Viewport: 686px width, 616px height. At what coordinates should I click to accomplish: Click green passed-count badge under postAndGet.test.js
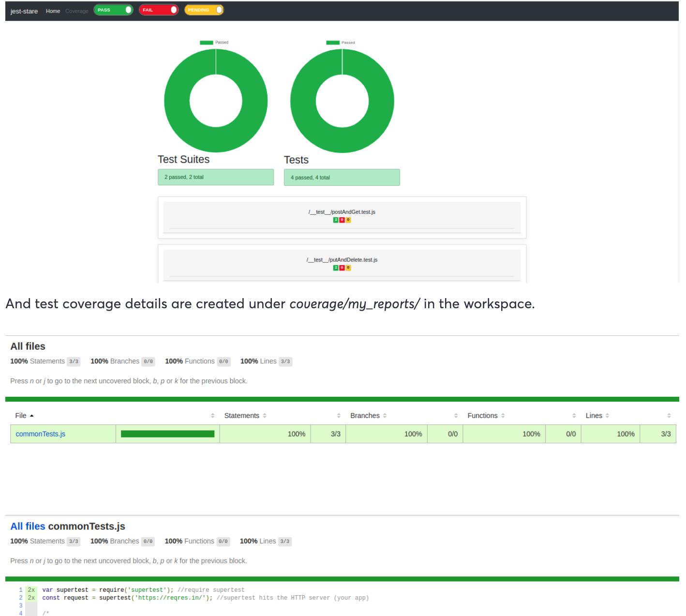coord(336,220)
